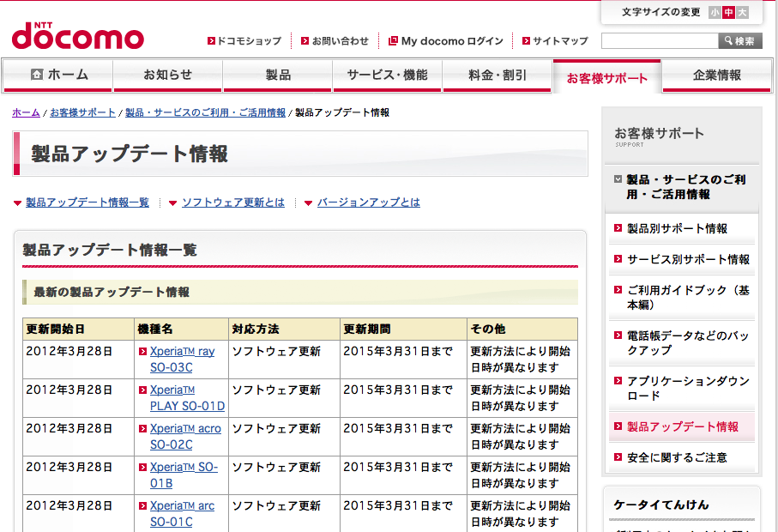Click arrow icon beside 製品別サポート情報
This screenshot has width=778, height=532.
click(x=618, y=228)
